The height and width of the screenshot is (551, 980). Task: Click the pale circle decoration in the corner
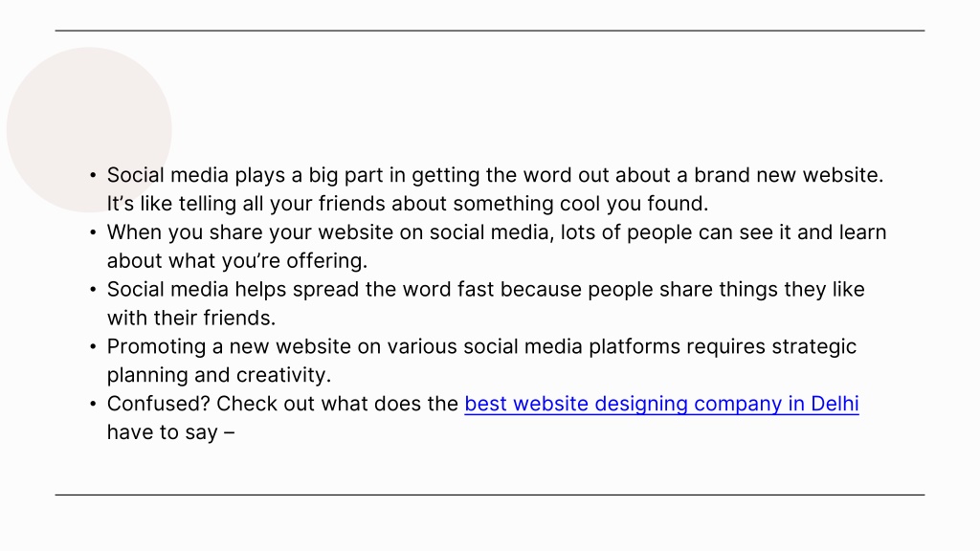click(x=89, y=130)
